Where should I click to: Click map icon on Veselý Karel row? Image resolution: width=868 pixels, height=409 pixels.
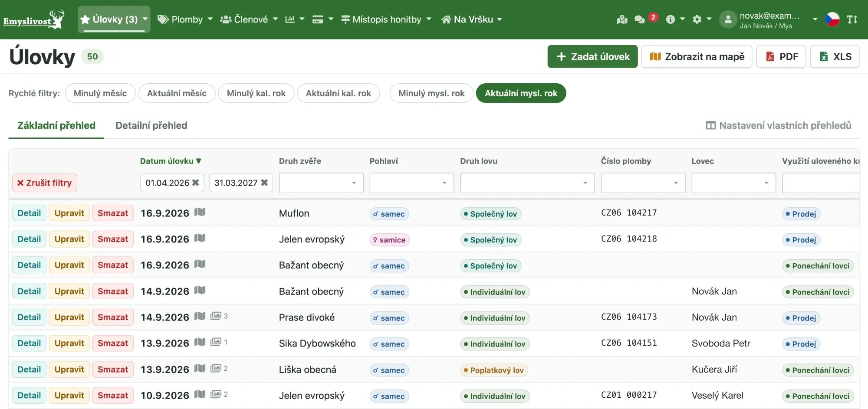200,394
